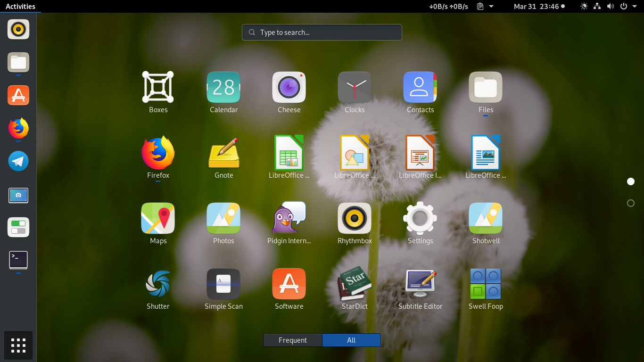Go to the second app page indicator
This screenshot has width=644, height=362.
[x=631, y=203]
